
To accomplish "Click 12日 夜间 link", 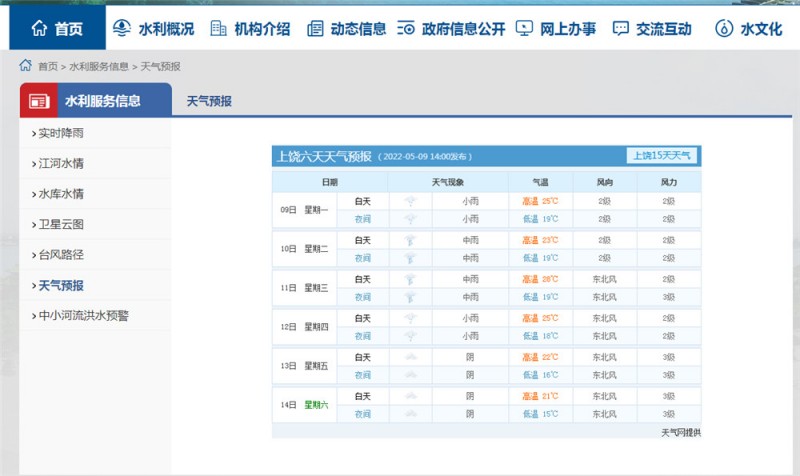I will pyautogui.click(x=363, y=336).
